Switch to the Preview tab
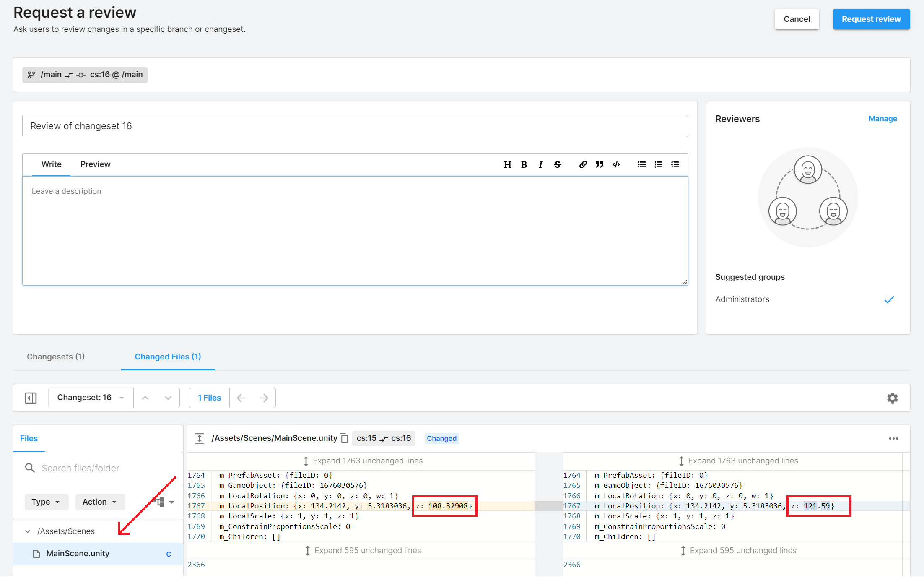The width and height of the screenshot is (924, 578). (x=95, y=164)
